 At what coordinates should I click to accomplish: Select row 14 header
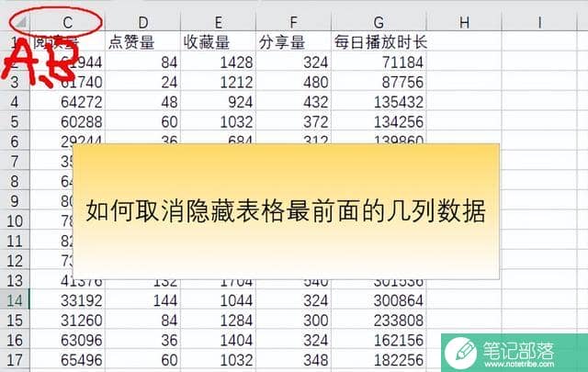(x=15, y=300)
